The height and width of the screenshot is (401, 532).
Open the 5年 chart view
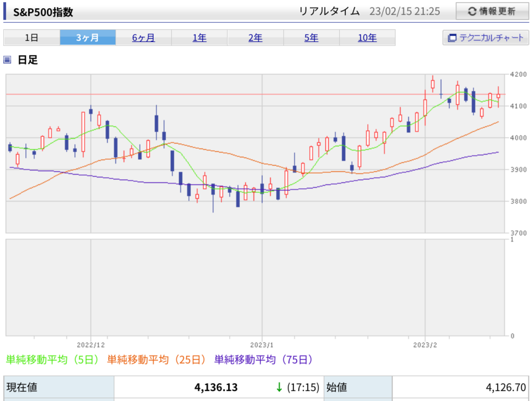(x=311, y=38)
